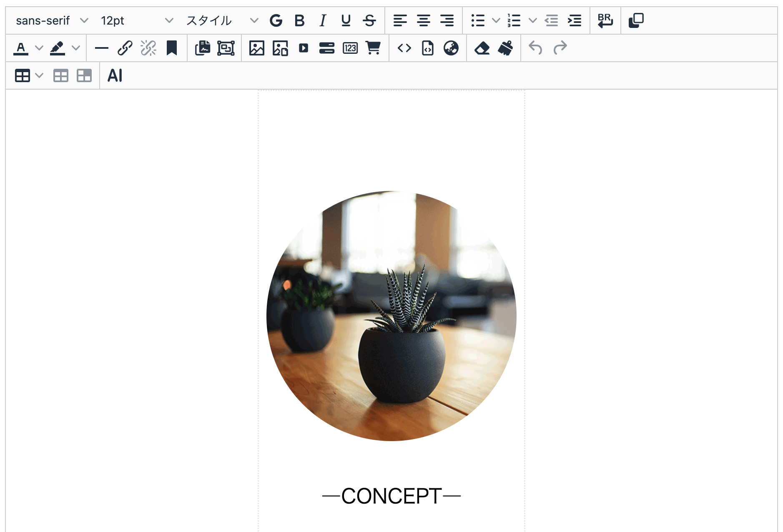Toggle underline formatting

(346, 20)
